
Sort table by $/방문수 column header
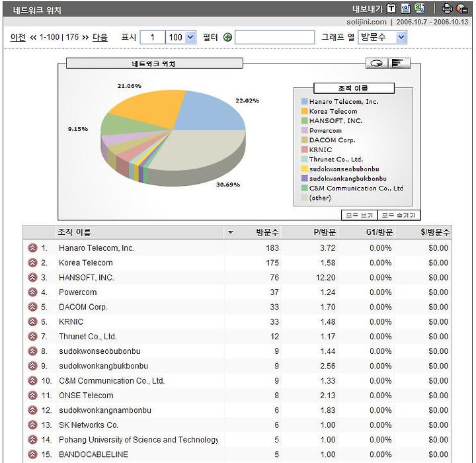pyautogui.click(x=435, y=232)
